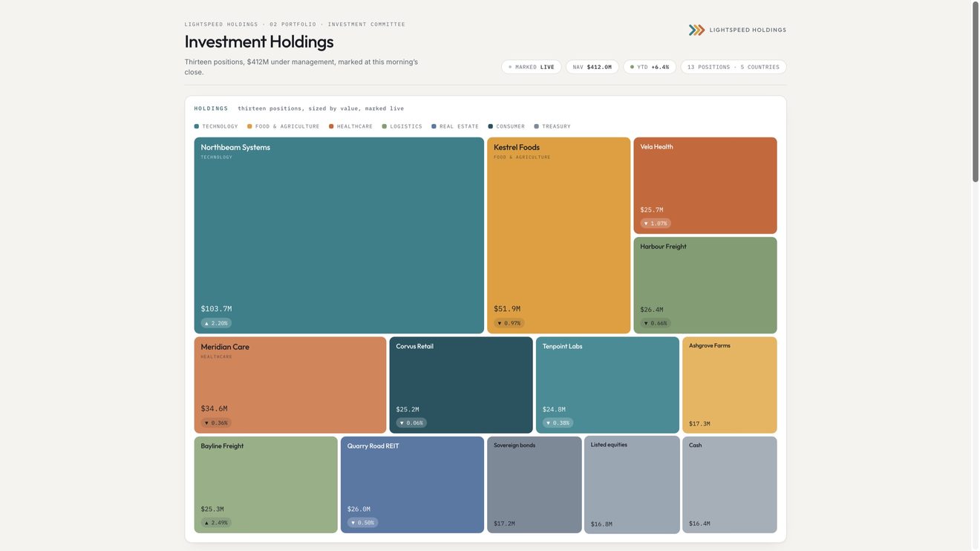Click the Technology legend swatch
This screenshot has width=980, height=551.
pos(197,126)
